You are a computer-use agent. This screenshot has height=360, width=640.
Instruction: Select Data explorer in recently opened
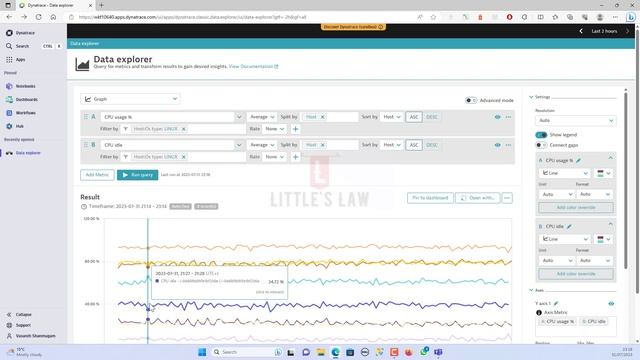[x=24, y=153]
